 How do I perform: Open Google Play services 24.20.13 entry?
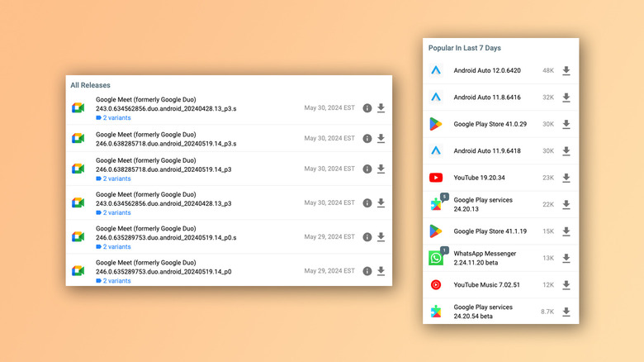click(483, 205)
